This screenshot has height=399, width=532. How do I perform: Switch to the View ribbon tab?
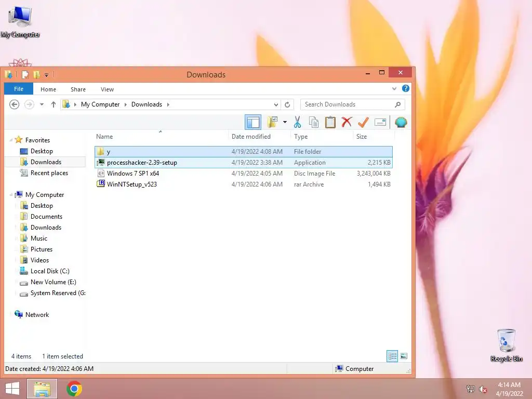pyautogui.click(x=107, y=89)
